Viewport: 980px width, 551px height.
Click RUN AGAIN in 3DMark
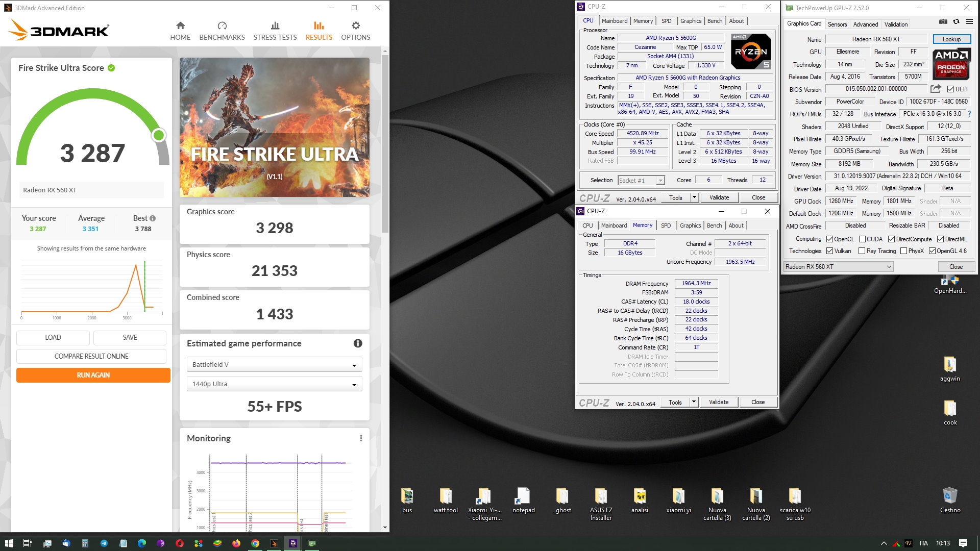(x=93, y=375)
